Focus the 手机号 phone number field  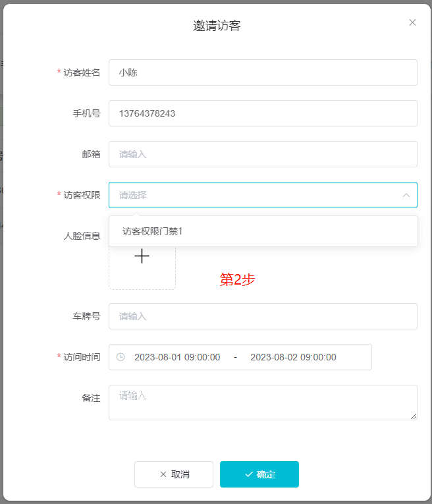point(263,113)
